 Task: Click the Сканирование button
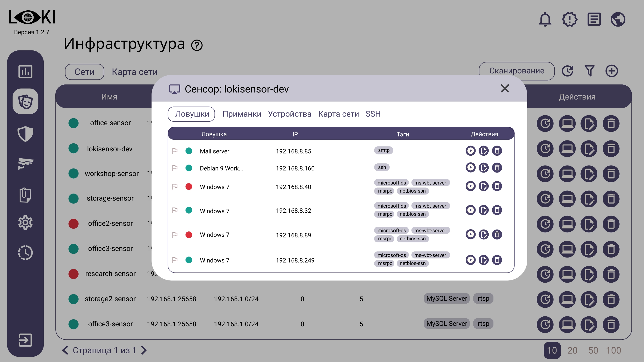pyautogui.click(x=516, y=71)
